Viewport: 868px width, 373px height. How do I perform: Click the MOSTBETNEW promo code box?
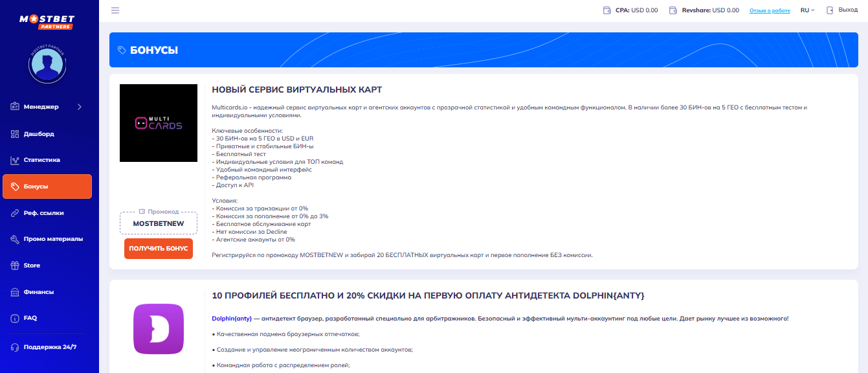(x=159, y=223)
